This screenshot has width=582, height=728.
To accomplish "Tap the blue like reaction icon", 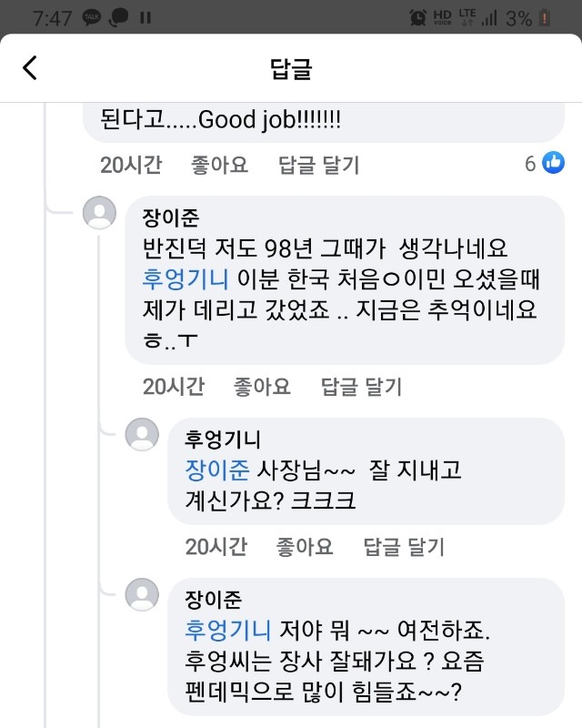I will 553,163.
